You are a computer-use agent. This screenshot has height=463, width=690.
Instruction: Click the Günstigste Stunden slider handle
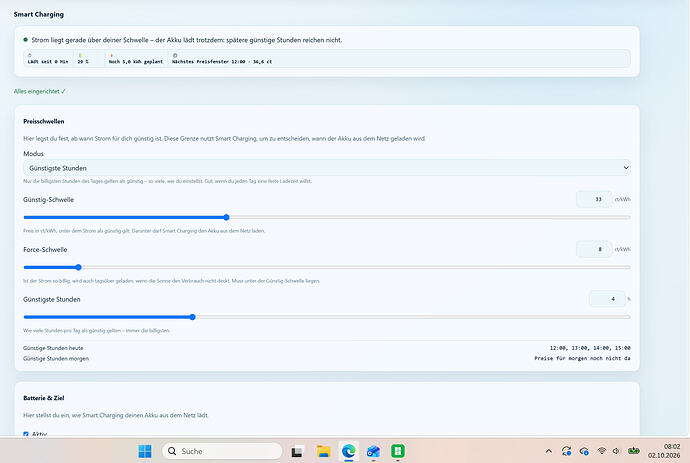click(x=192, y=317)
